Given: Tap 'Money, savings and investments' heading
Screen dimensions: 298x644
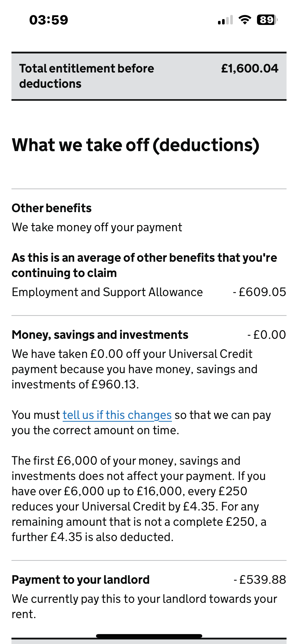Looking at the screenshot, I should [x=100, y=335].
